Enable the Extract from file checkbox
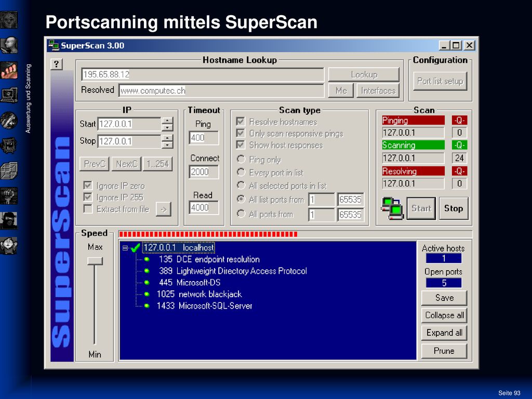 88,209
